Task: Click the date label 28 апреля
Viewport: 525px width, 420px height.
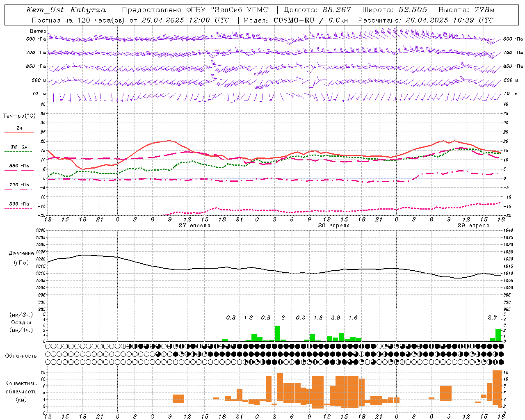Action: 334,225
